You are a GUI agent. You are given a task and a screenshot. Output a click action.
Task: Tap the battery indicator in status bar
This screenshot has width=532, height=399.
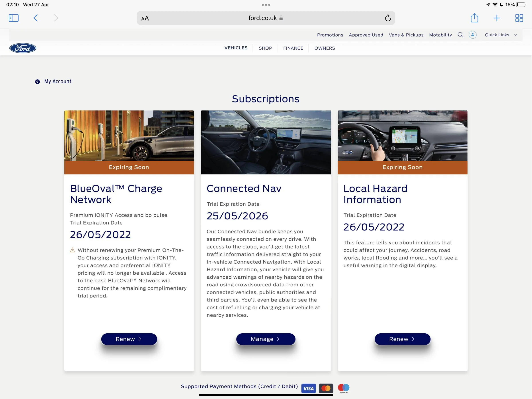521,5
